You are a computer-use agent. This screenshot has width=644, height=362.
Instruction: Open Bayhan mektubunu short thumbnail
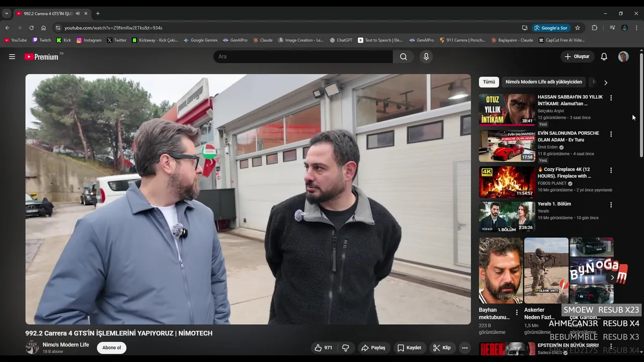point(501,270)
